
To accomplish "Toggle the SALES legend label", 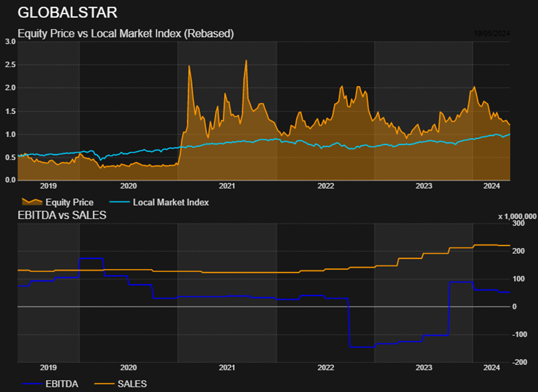I will (x=132, y=384).
